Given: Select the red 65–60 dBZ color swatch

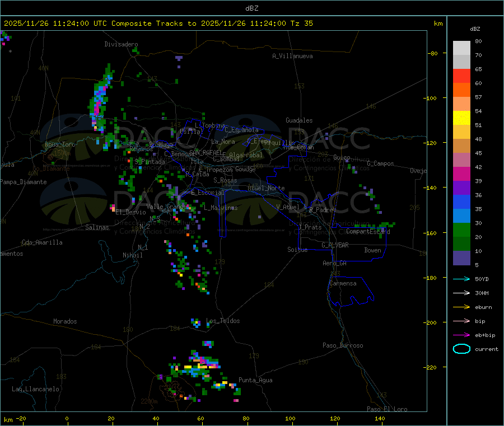Looking at the screenshot, I should coord(461,76).
